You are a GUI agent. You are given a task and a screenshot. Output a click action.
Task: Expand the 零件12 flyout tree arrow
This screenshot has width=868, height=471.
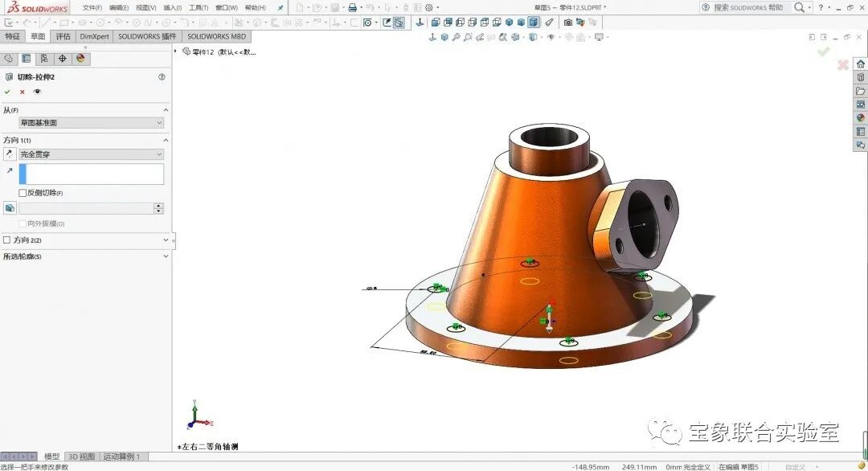(176, 51)
